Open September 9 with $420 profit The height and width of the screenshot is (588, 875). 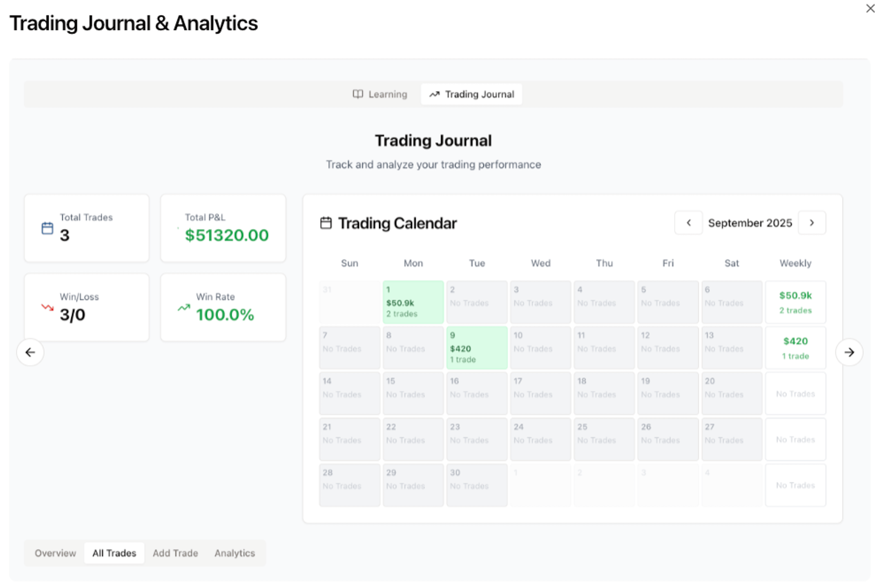tap(477, 348)
